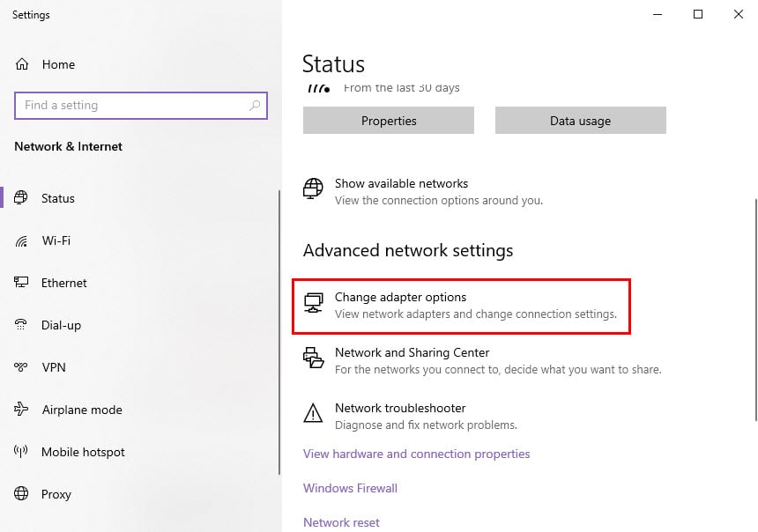Open the connection Properties button

click(x=389, y=121)
